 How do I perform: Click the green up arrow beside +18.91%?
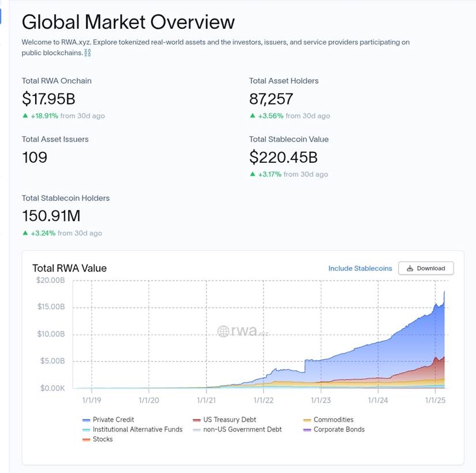click(25, 116)
